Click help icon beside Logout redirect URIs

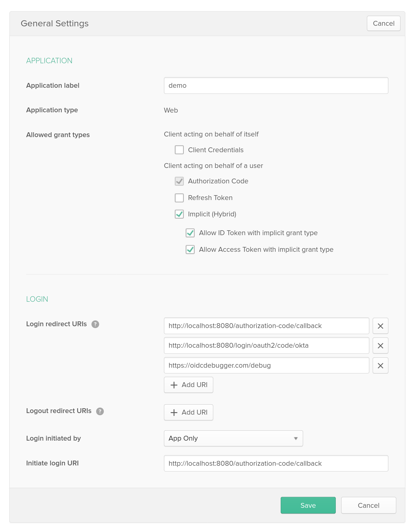coord(100,411)
